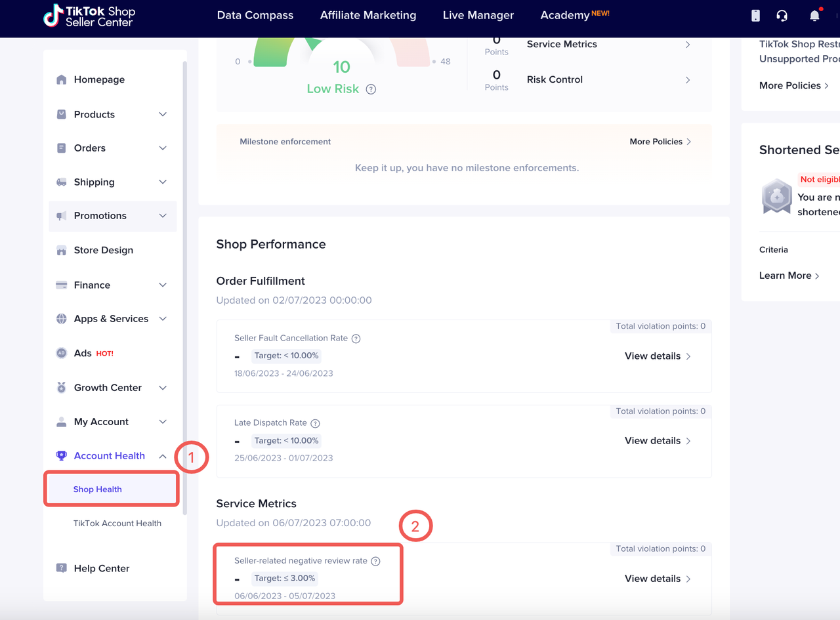
Task: Select TikTok Account Health in sidebar
Action: click(x=117, y=523)
